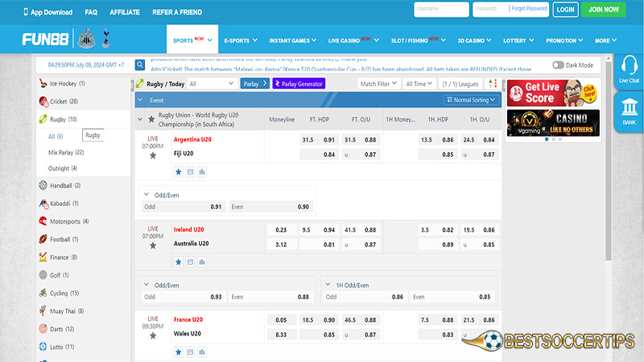The image size is (644, 362).
Task: Toggle gray favorite star for Argentina U20 match
Action: (153, 155)
